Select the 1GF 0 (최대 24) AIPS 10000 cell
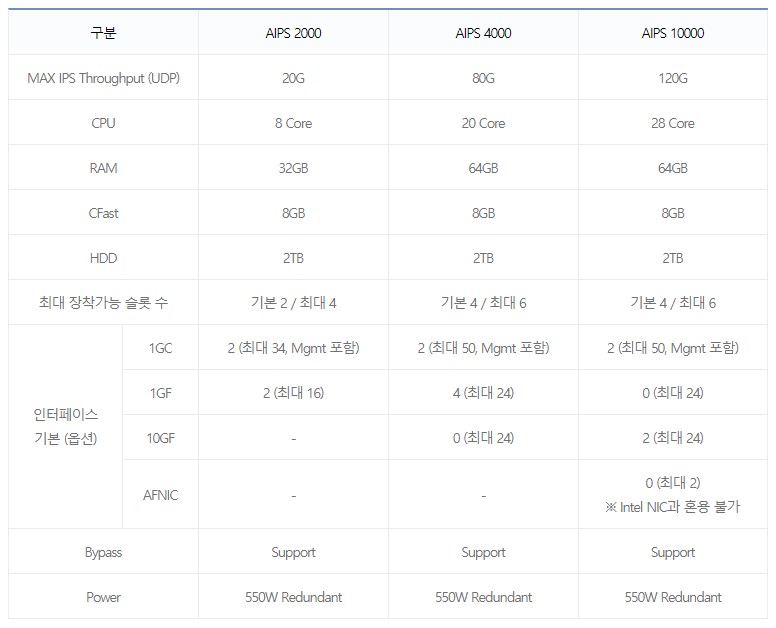The height and width of the screenshot is (628, 776). (x=673, y=393)
